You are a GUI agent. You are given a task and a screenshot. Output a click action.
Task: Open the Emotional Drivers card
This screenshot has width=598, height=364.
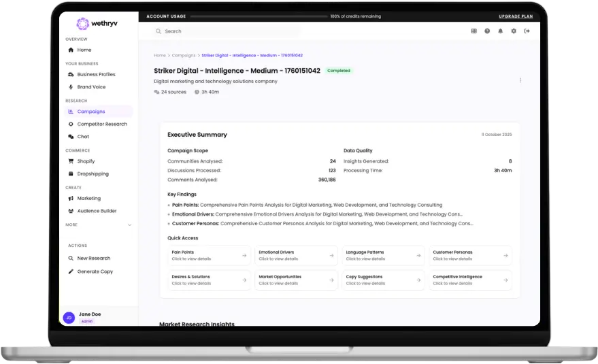(x=297, y=255)
